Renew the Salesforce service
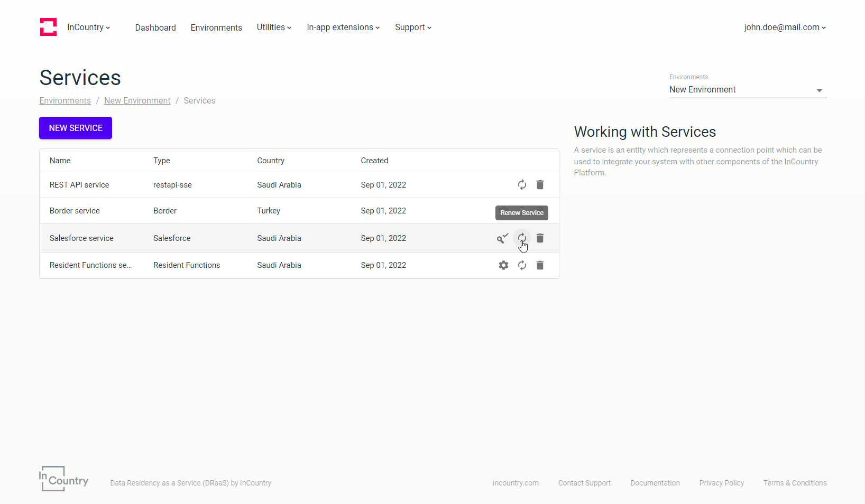Image resolution: width=865 pixels, height=504 pixels. 522,238
